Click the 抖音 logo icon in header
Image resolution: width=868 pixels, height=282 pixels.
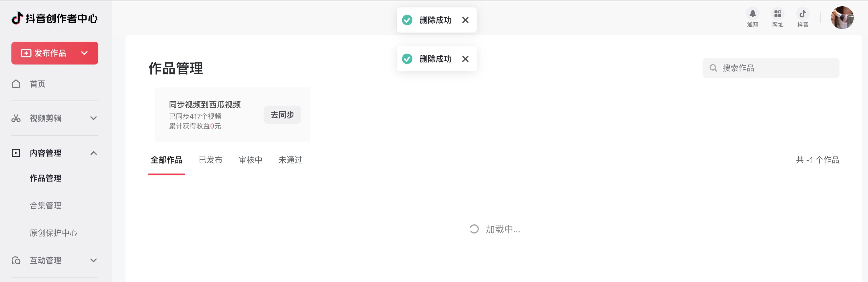pos(803,13)
